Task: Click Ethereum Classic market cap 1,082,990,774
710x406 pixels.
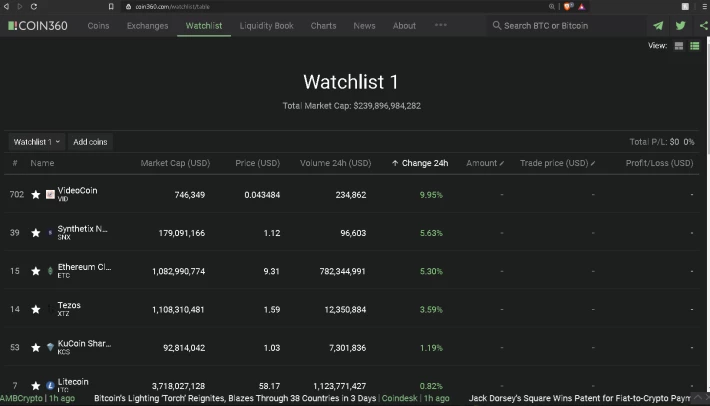Action: coord(178,271)
